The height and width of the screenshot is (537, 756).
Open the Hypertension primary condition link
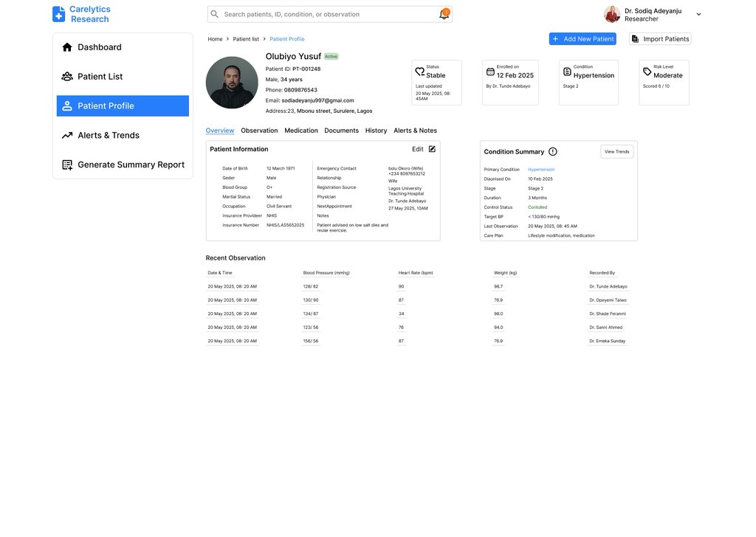541,170
